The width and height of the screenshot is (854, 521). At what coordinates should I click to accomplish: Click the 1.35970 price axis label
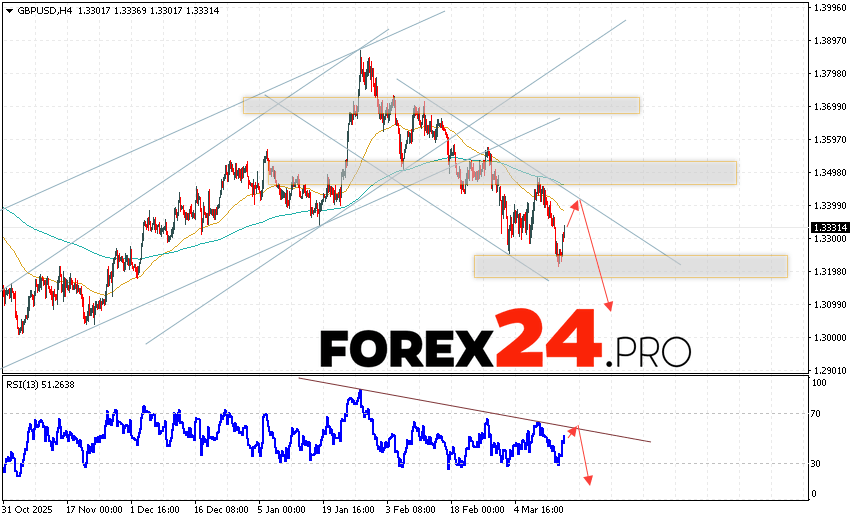click(x=830, y=140)
